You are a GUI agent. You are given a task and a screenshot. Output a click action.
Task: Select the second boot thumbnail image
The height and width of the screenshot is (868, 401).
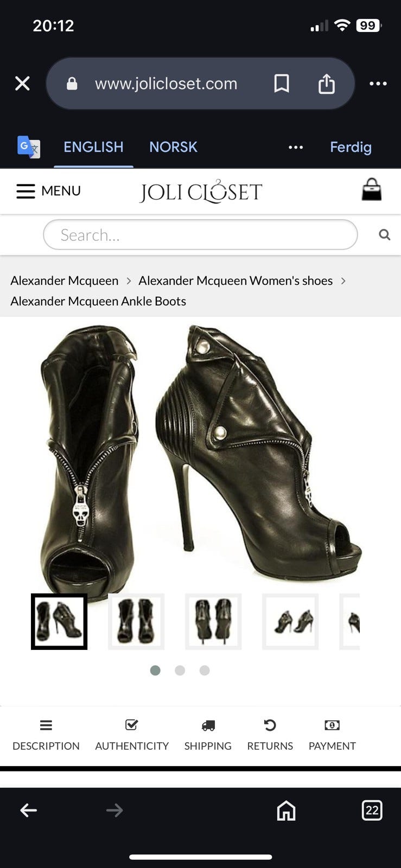coord(136,622)
